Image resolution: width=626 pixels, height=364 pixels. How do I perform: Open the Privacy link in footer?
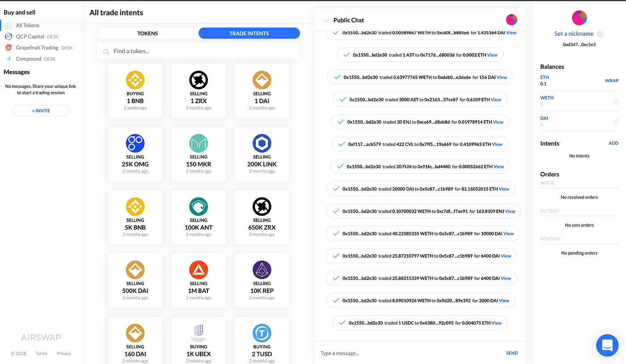pos(64,353)
